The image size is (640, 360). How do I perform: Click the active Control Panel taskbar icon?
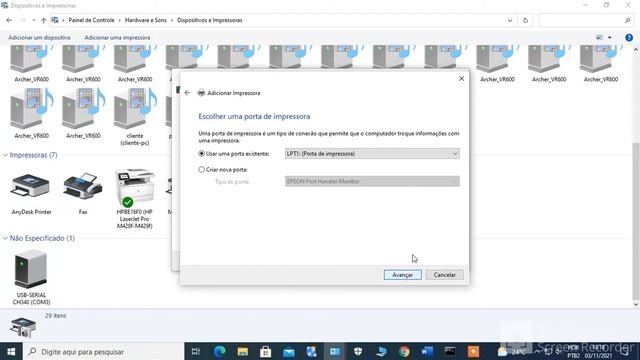[x=335, y=351]
